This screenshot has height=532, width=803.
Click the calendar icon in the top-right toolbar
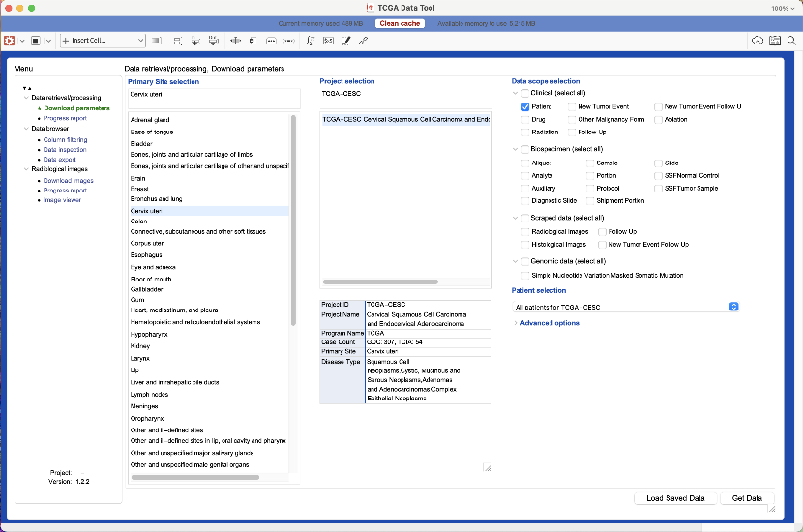pyautogui.click(x=774, y=41)
